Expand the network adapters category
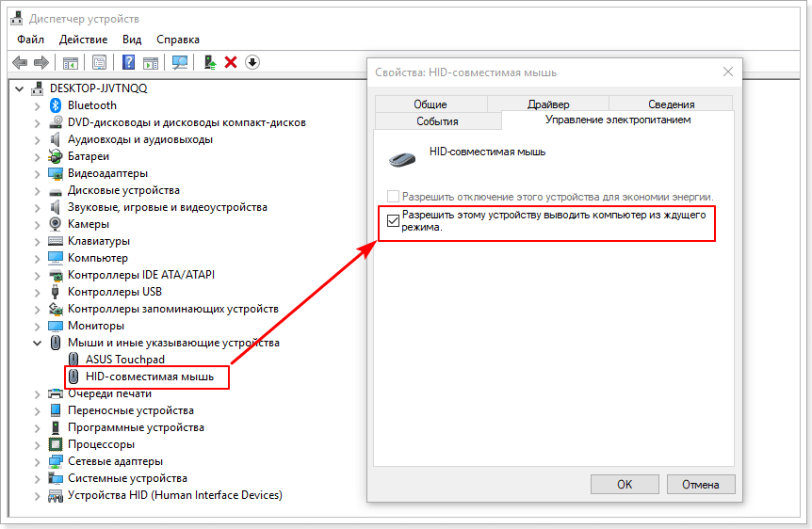The image size is (812, 529). coord(38,461)
